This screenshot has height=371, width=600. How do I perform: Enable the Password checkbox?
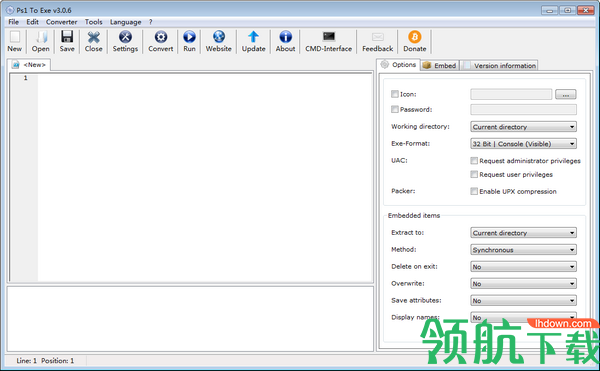pyautogui.click(x=395, y=109)
